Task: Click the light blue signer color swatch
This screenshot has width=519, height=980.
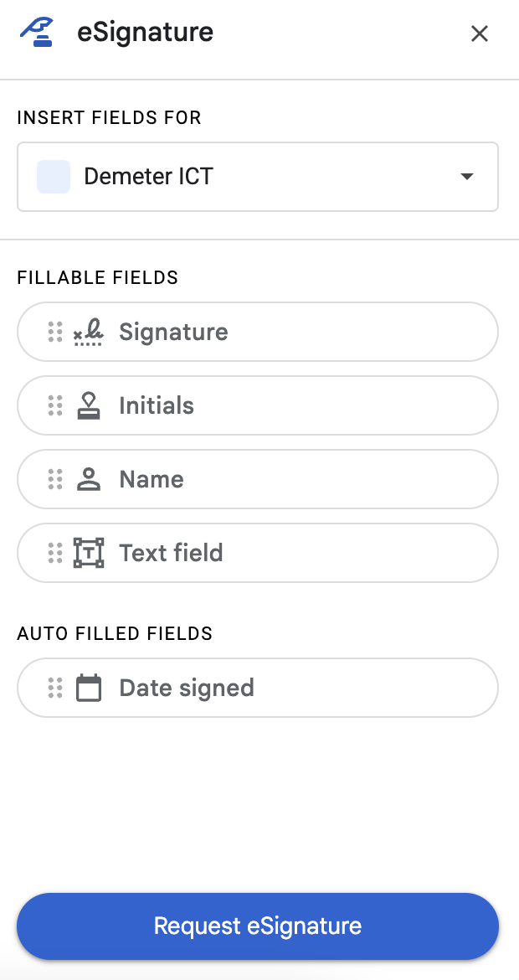Action: (54, 177)
